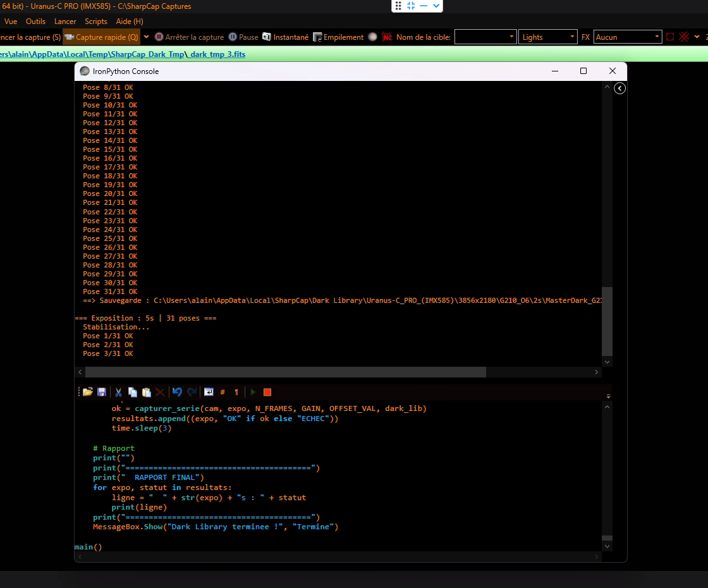This screenshot has width=708, height=588.
Task: Undo the last edit in the script editor
Action: pyautogui.click(x=177, y=392)
